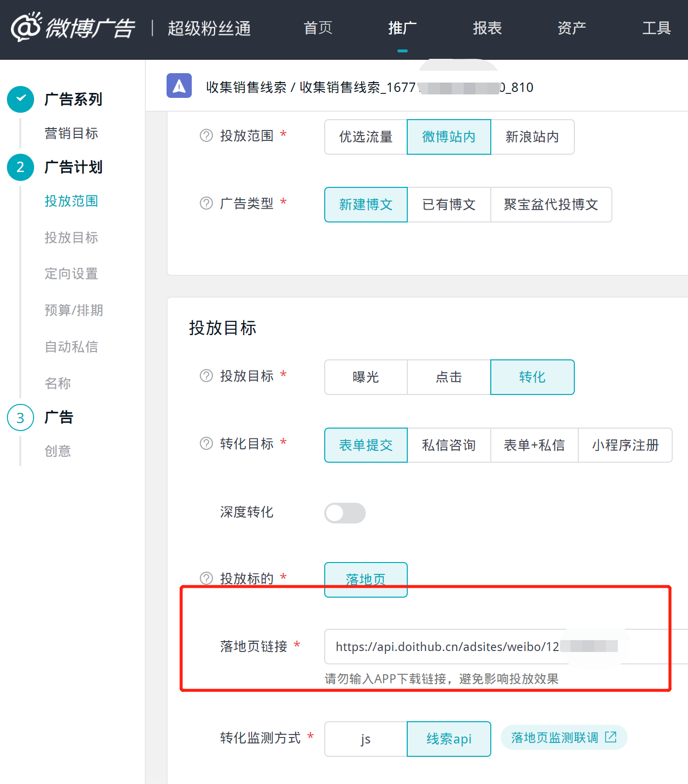This screenshot has height=784, width=688.
Task: Jump to 投放目标 in sidebar
Action: pyautogui.click(x=71, y=238)
